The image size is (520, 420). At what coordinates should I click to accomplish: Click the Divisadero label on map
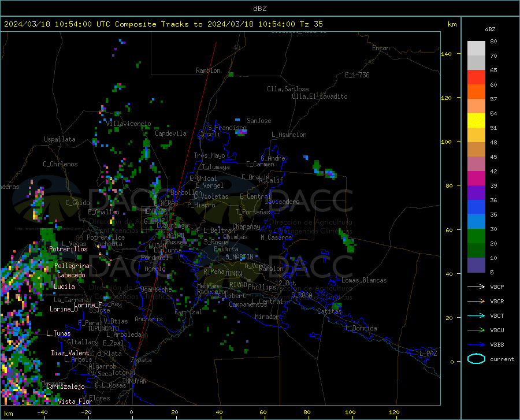tap(282, 202)
